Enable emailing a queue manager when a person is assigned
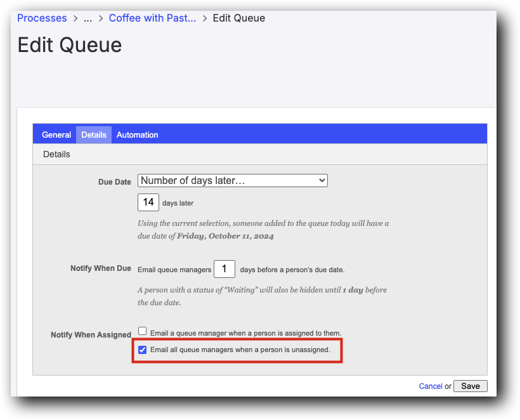Image resolution: width=520 pixels, height=420 pixels. point(142,331)
